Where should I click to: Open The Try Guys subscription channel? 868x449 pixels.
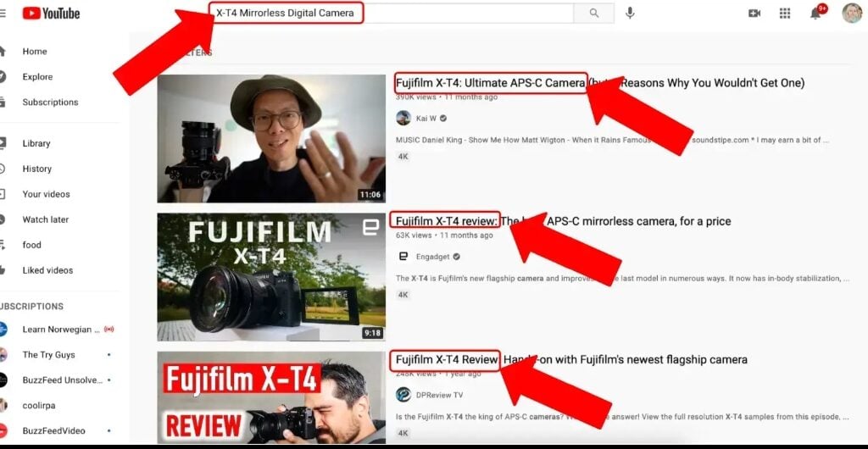[x=48, y=355]
